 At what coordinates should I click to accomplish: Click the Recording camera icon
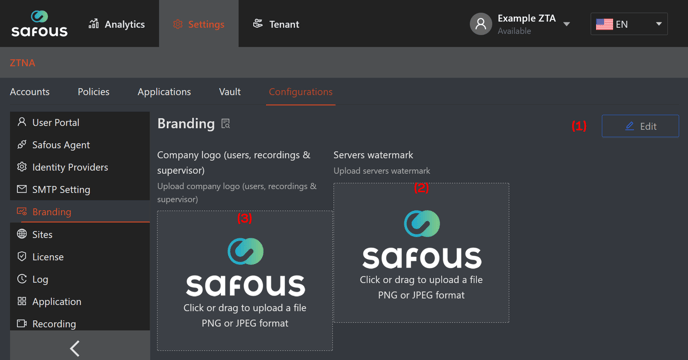pyautogui.click(x=22, y=323)
